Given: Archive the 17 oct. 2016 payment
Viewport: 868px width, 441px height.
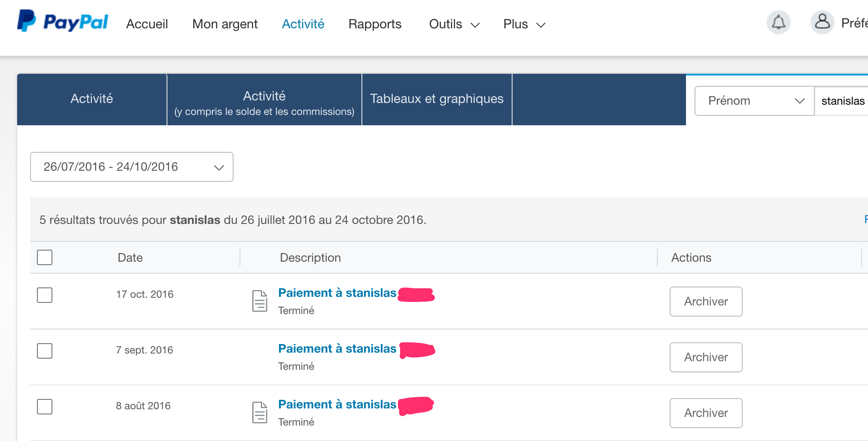Looking at the screenshot, I should click(706, 302).
